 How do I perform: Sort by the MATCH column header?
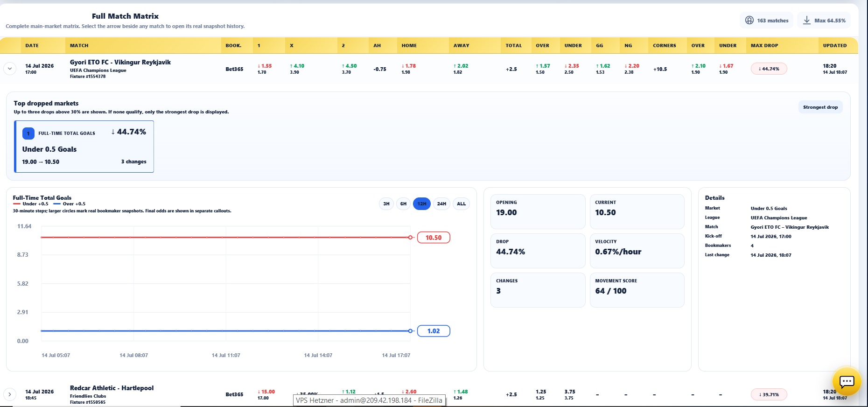click(x=79, y=46)
